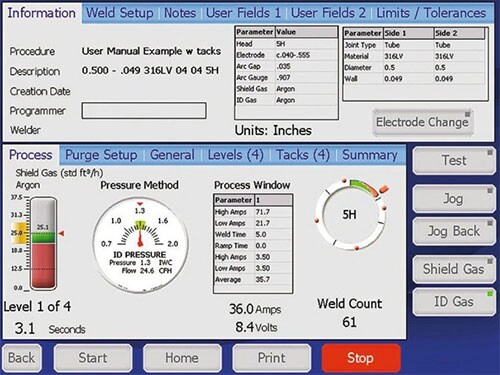Open the Information tab

click(41, 13)
